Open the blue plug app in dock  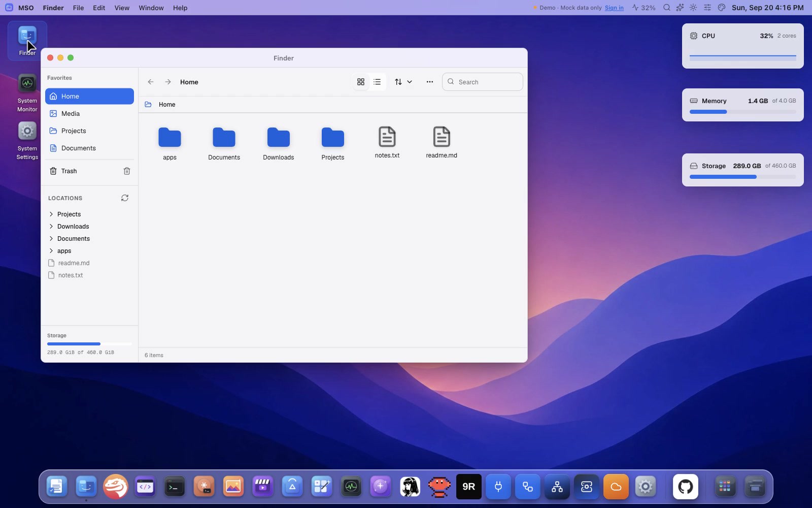(498, 487)
